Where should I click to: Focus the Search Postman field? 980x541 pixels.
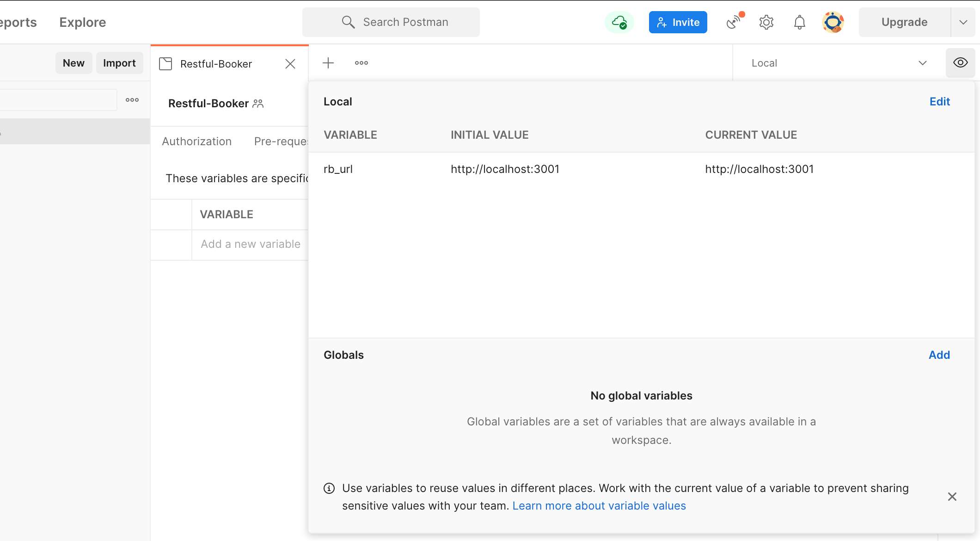[x=391, y=22]
